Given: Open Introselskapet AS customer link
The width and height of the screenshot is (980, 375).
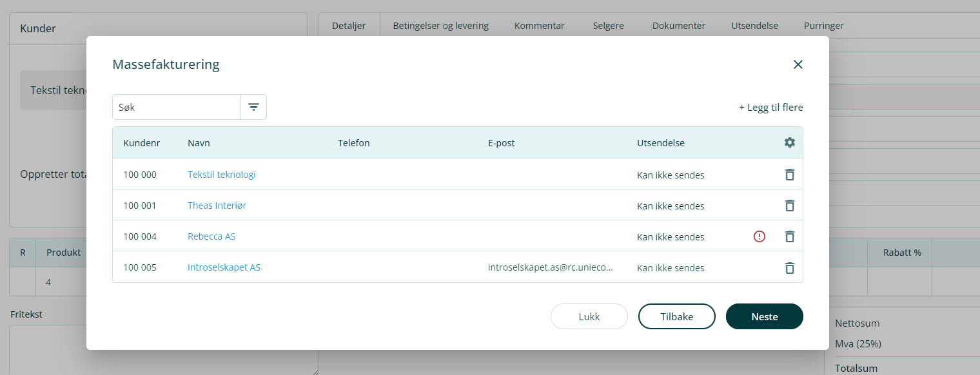Looking at the screenshot, I should point(224,267).
